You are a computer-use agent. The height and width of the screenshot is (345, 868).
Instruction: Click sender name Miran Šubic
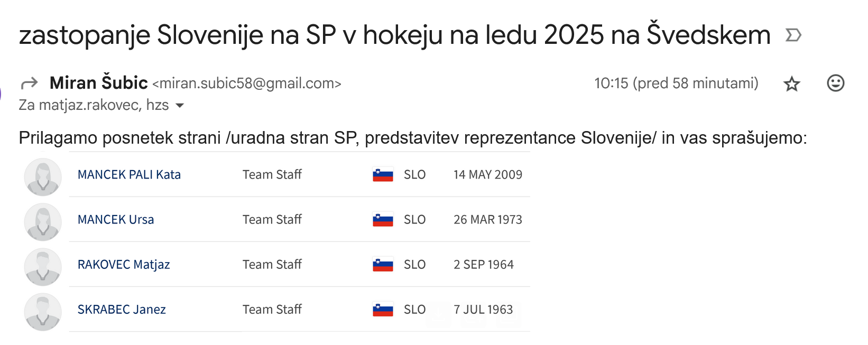pyautogui.click(x=98, y=83)
